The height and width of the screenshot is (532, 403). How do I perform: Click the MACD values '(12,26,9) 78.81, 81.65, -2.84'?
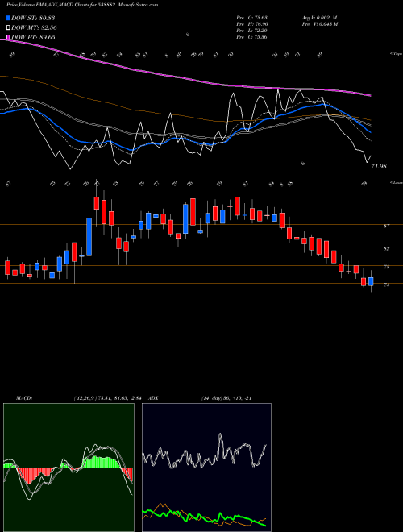coord(110,398)
